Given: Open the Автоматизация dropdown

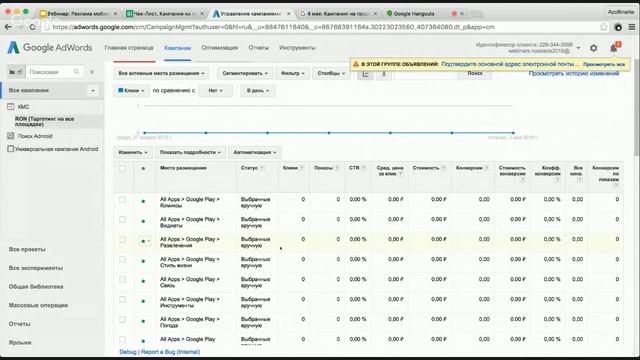Looking at the screenshot, I should (x=255, y=152).
